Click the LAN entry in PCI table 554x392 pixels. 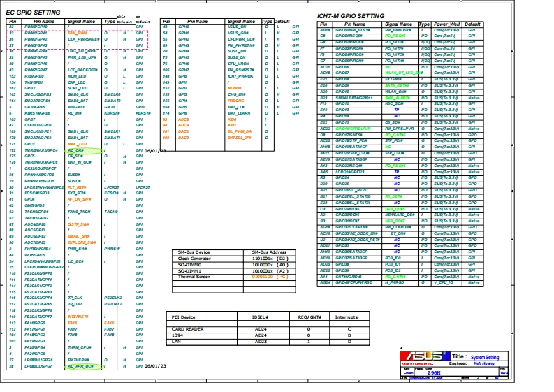177,341
